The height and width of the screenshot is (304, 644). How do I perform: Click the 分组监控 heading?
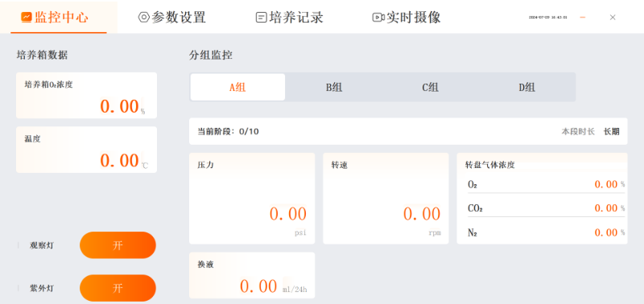pos(211,55)
